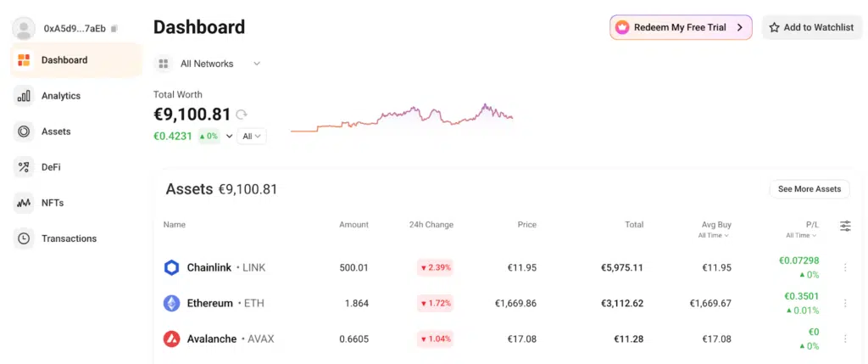
Task: Click Redeem My Free Trial
Action: coord(681,27)
